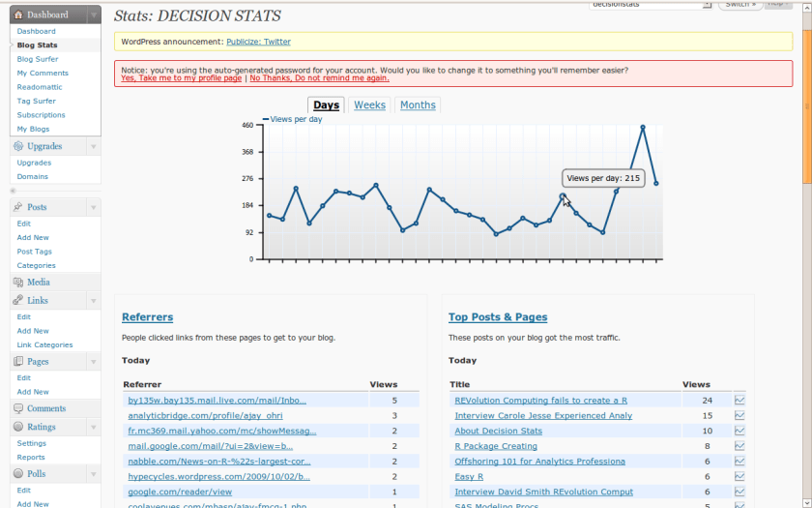Screen dimensions: 812x508
Task: Collapse the Dashboard menu section arrow
Action: click(93, 15)
